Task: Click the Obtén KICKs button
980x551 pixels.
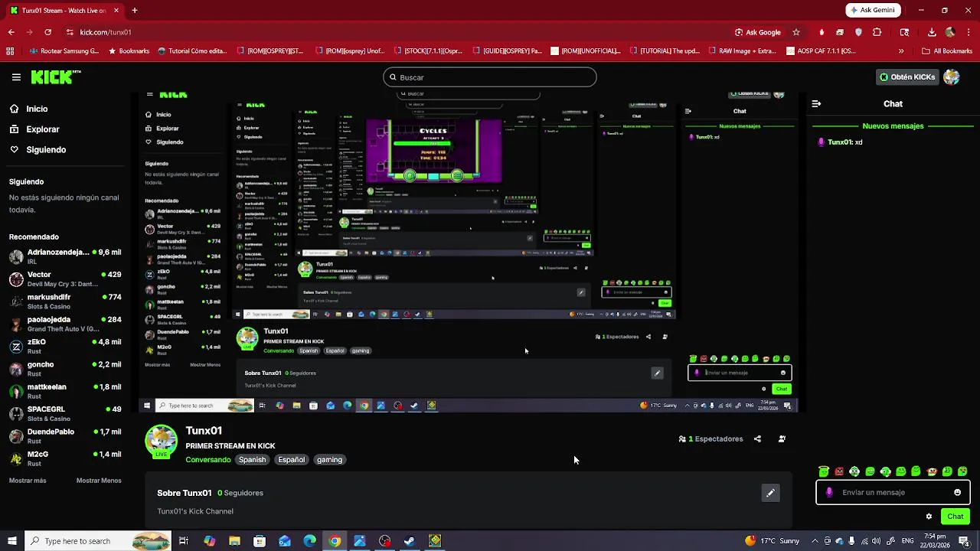Action: [x=907, y=77]
